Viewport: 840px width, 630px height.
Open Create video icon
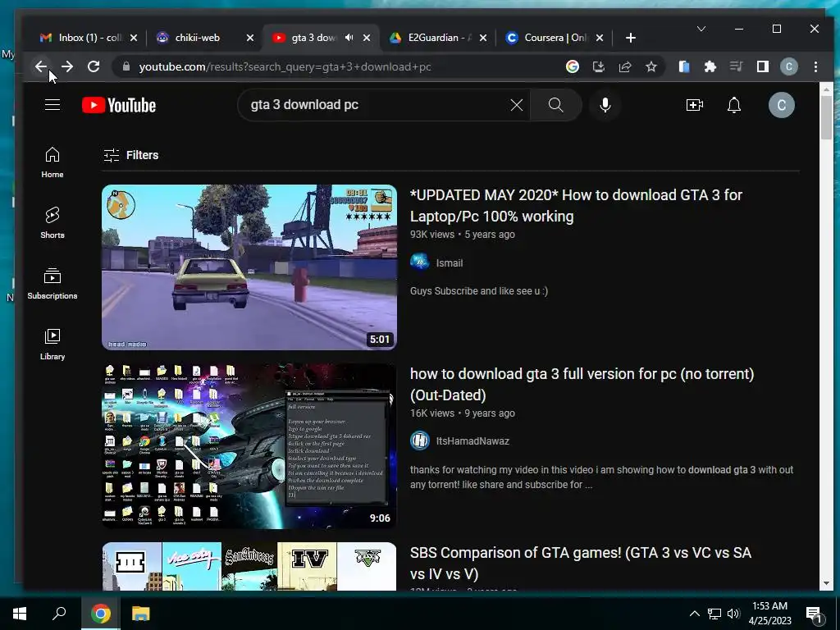(x=695, y=105)
